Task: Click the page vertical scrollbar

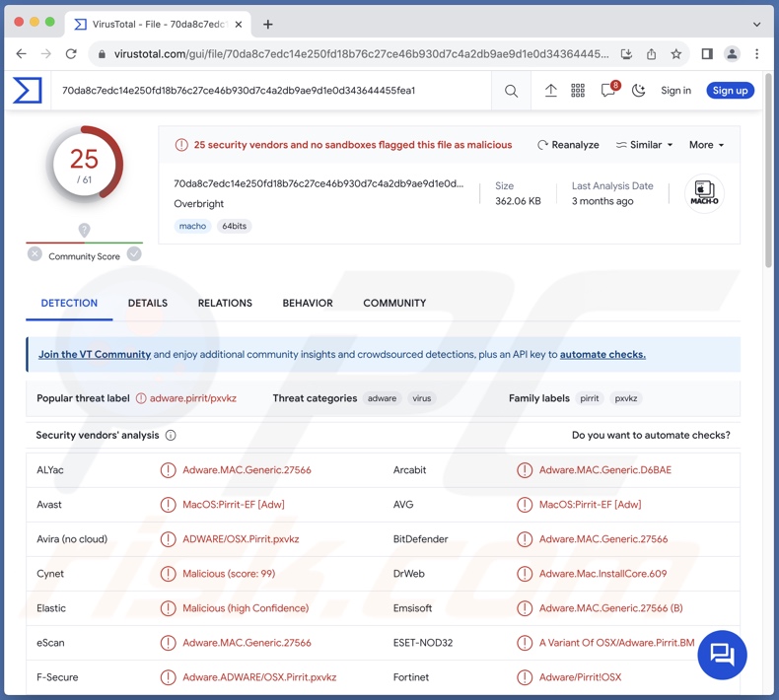Action: [x=768, y=172]
